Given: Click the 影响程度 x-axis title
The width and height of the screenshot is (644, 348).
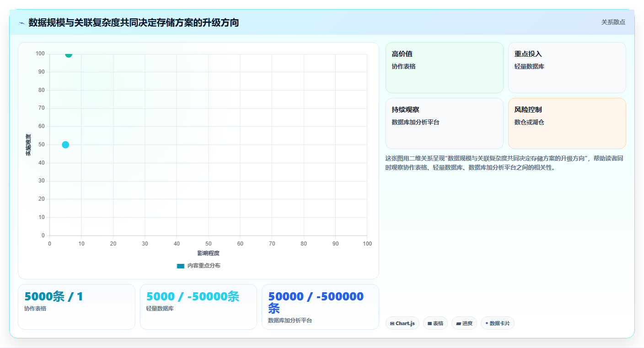Looking at the screenshot, I should [x=209, y=253].
